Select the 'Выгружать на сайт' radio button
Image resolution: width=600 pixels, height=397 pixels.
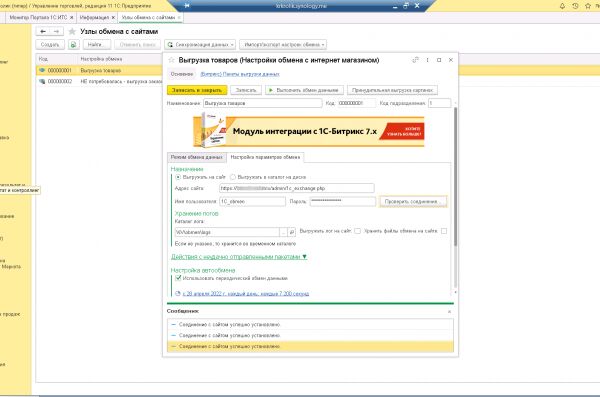tap(178, 177)
